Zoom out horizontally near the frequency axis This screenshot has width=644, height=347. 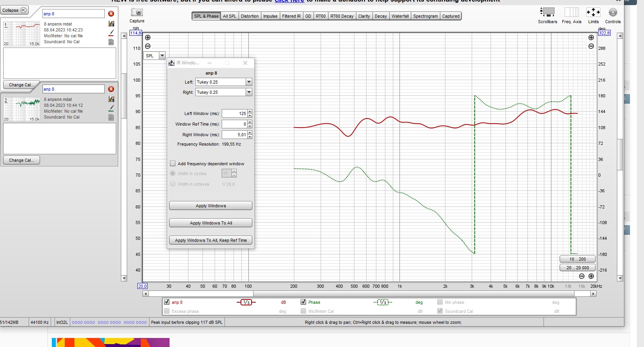click(x=582, y=276)
